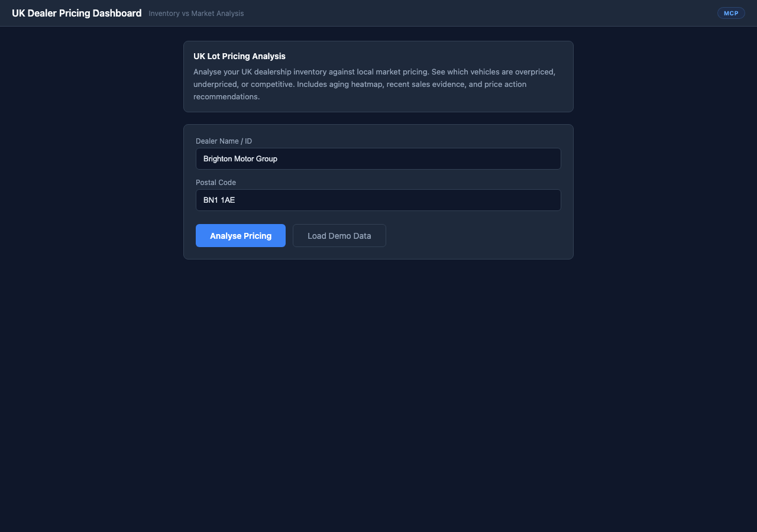Click the word 'overpriced' in the description

click(535, 72)
